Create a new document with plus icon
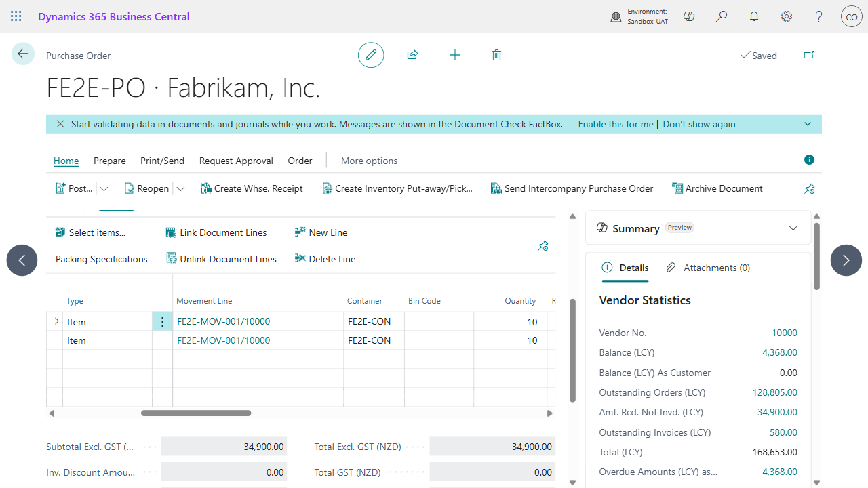 pyautogui.click(x=455, y=55)
